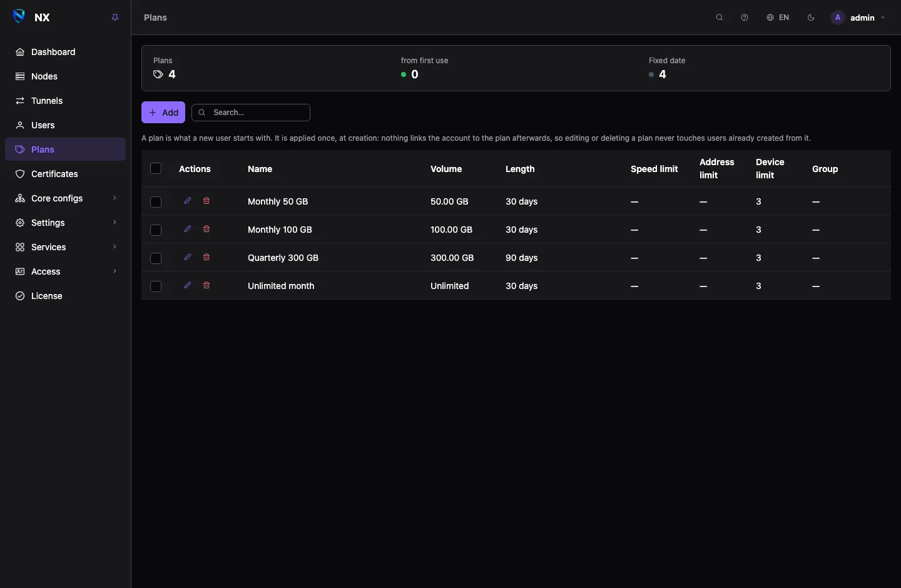Viewport: 901px width, 588px height.
Task: Check the Monthly 50 GB row checkbox
Action: (x=156, y=201)
